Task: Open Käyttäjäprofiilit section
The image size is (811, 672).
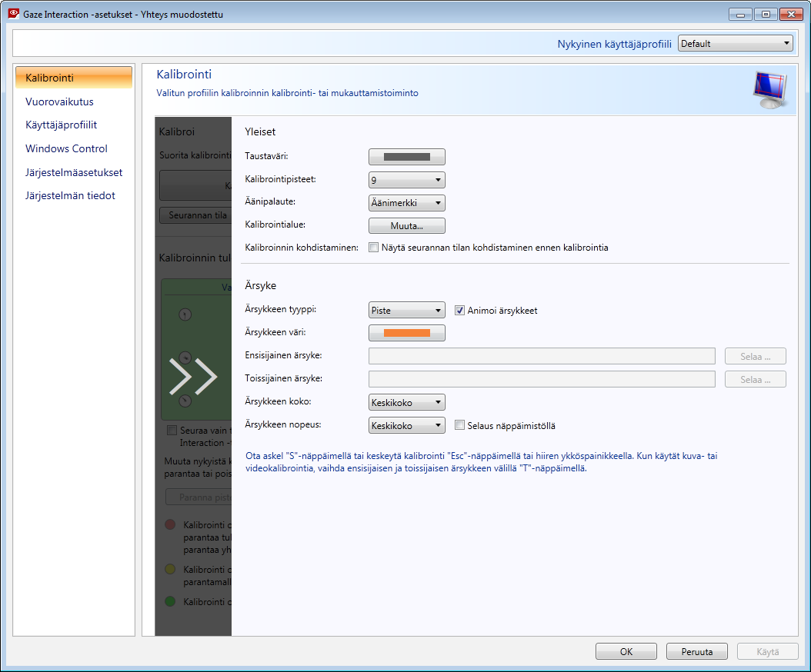Action: (x=61, y=125)
